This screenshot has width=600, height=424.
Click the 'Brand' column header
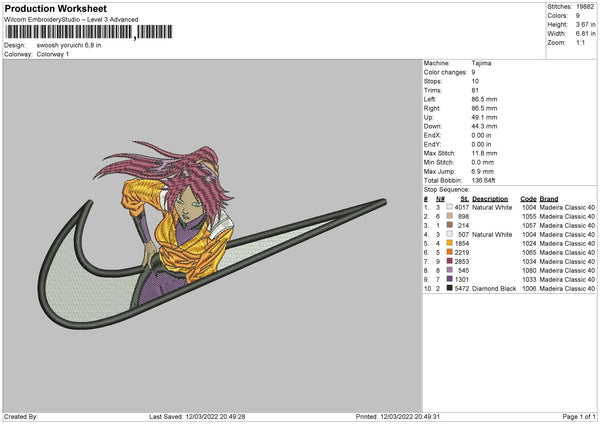[x=549, y=199]
